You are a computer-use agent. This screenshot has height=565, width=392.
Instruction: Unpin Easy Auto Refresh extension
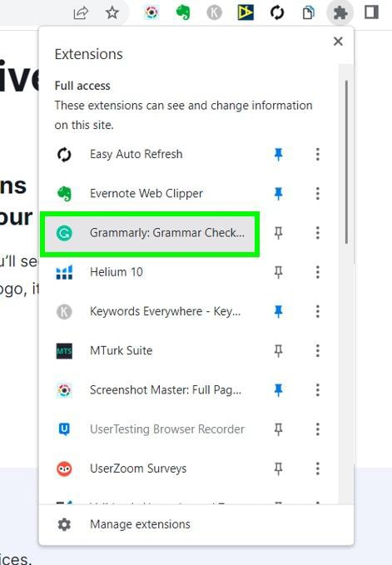[x=278, y=154]
